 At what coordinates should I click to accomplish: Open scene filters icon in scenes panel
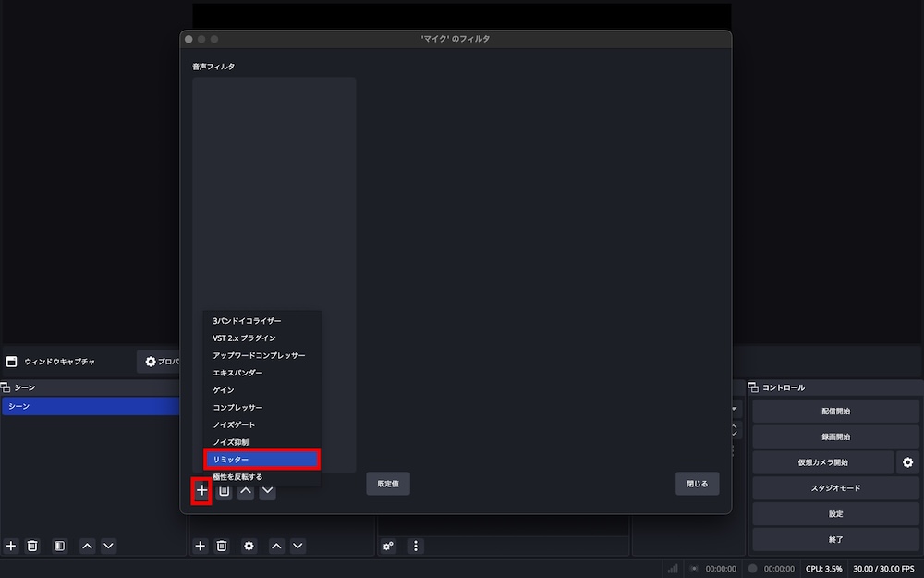pos(59,546)
